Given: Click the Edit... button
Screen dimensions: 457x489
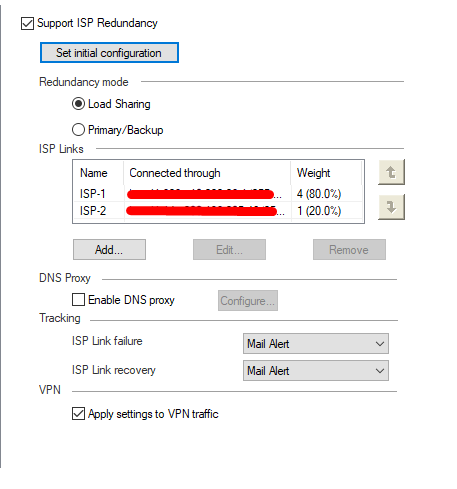Looking at the screenshot, I should (x=229, y=249).
